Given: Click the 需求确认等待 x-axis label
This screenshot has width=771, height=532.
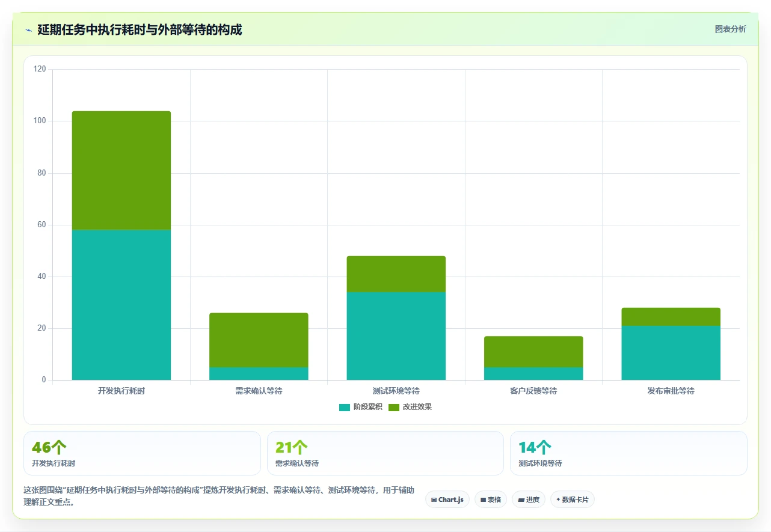Looking at the screenshot, I should [259, 391].
